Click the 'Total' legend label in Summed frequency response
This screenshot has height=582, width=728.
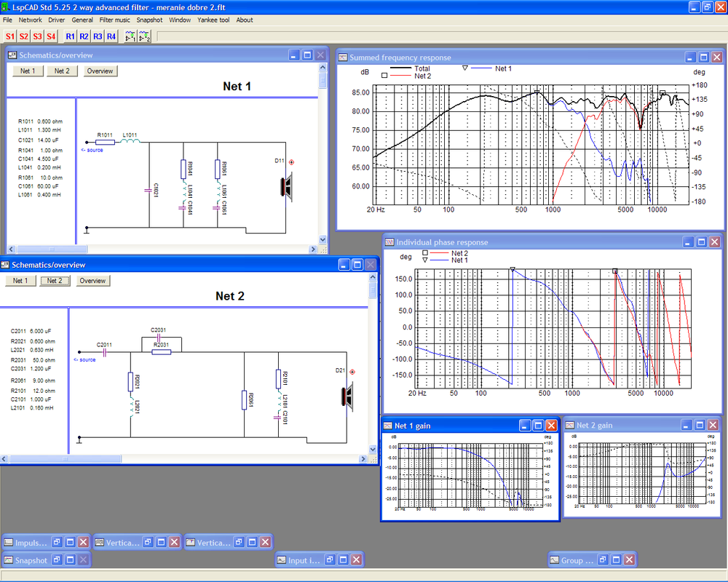(422, 68)
